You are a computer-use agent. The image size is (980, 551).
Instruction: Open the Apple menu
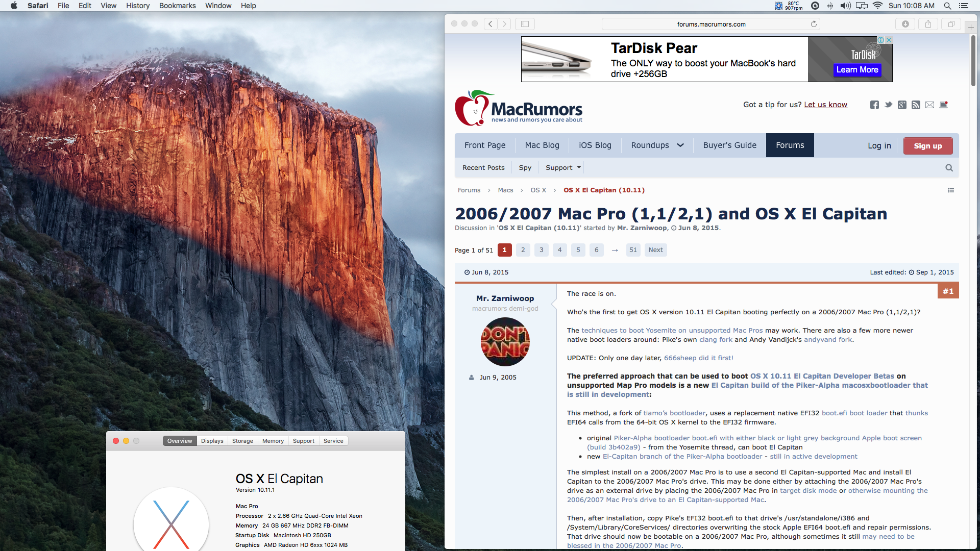point(14,6)
